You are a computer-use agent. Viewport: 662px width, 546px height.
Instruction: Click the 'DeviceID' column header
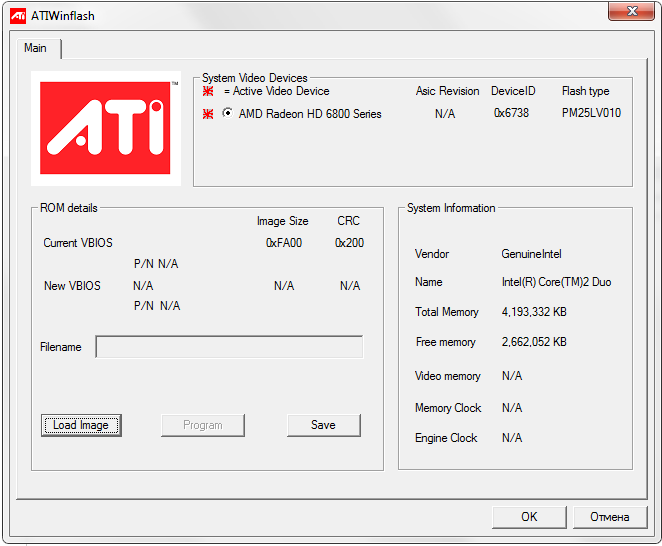click(513, 91)
